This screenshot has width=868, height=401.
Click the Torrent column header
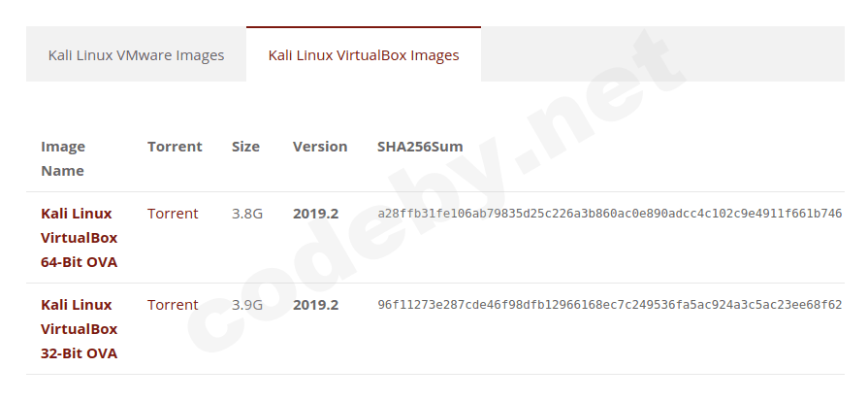coord(175,147)
